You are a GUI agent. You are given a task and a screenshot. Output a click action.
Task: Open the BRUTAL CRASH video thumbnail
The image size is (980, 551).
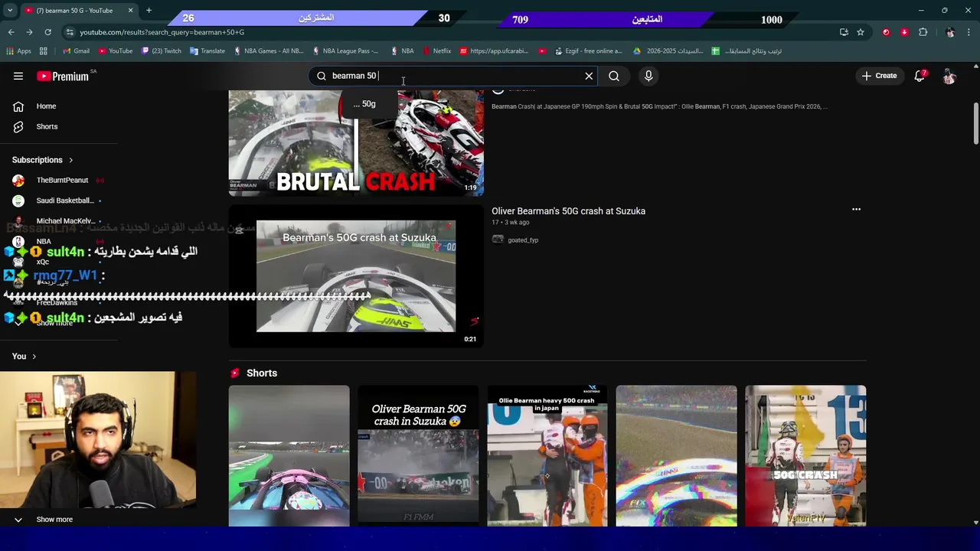(x=356, y=142)
